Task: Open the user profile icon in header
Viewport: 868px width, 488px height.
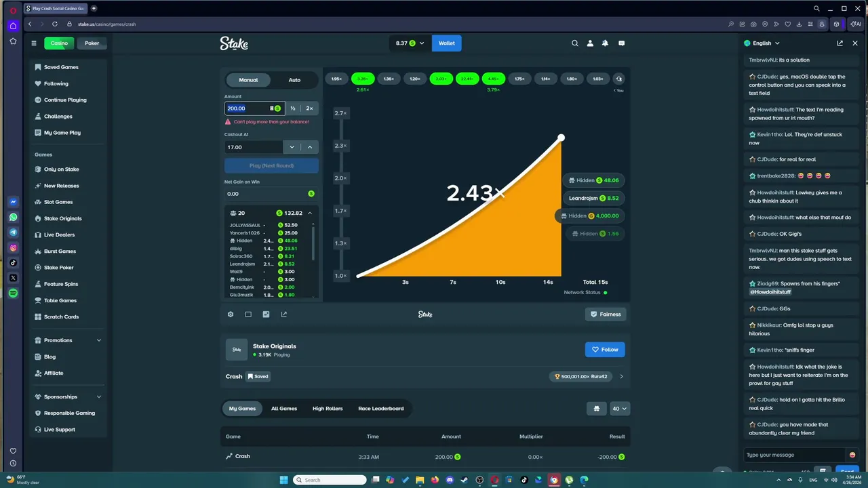Action: pos(590,43)
